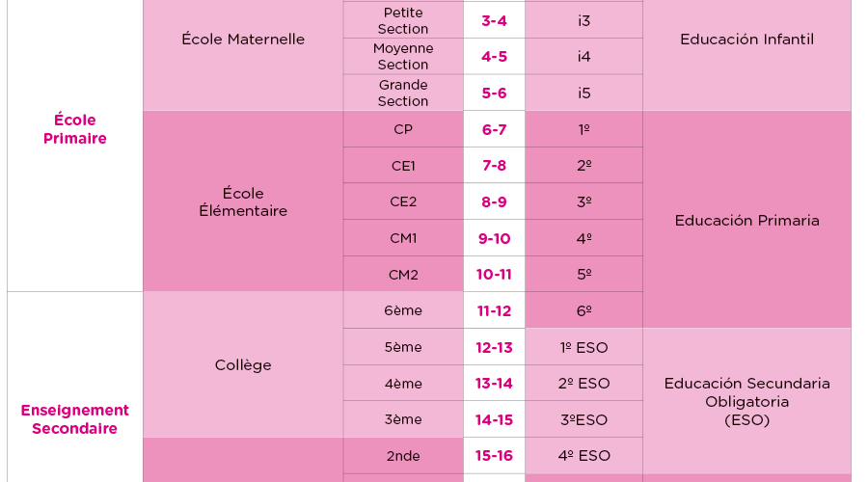Screen dimensions: 868x482
Task: Click the 6ème grade cell
Action: [403, 310]
